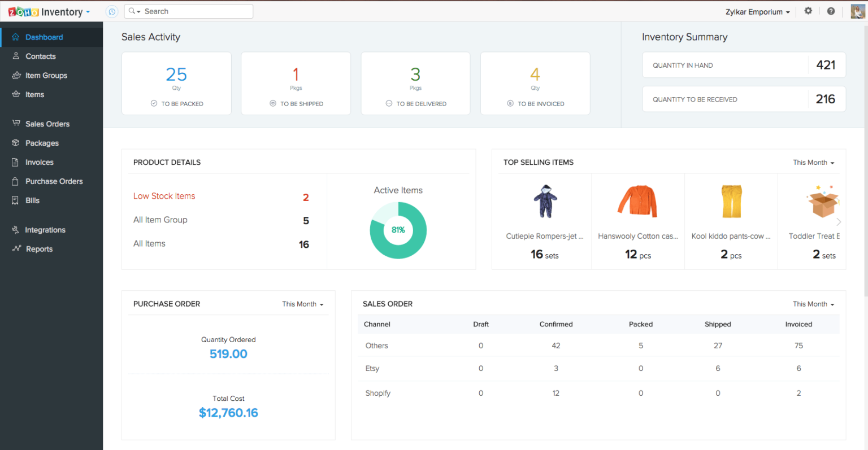Open the Purchase Order This Month dropdown
Screen dimensions: 868x450
[303, 304]
